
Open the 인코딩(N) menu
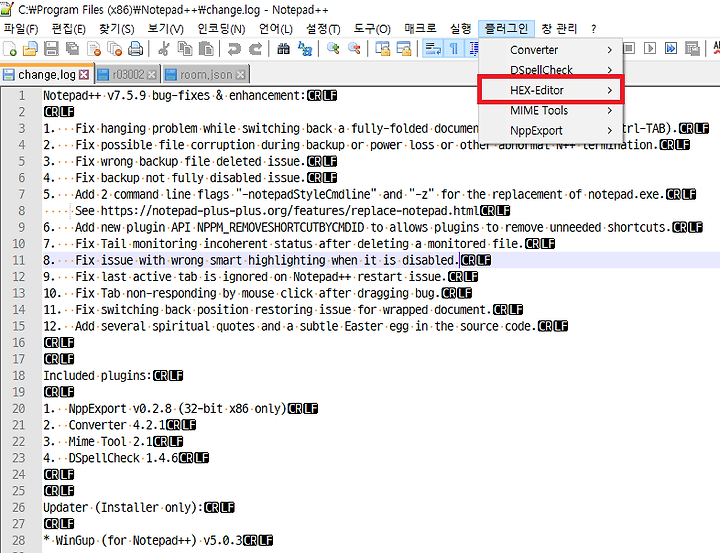[221, 29]
